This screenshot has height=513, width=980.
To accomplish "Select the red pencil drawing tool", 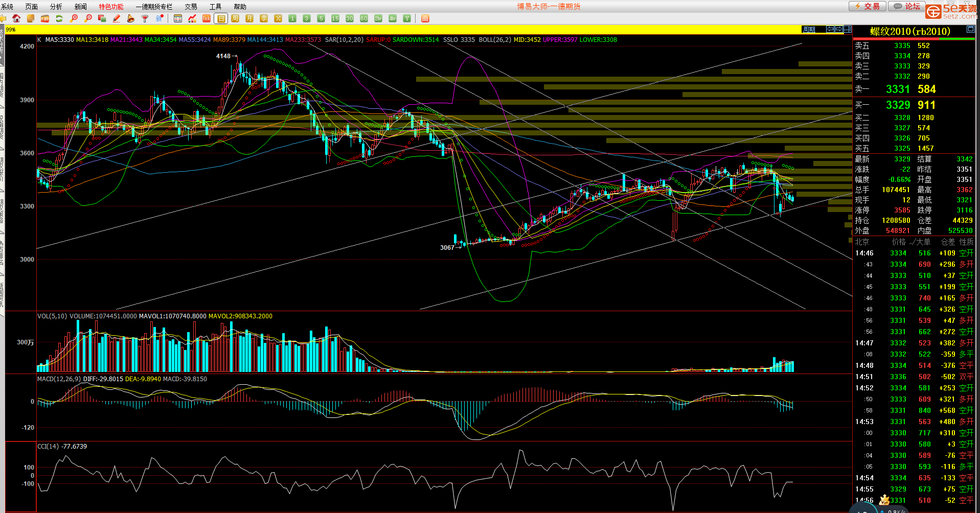I will pos(117,18).
